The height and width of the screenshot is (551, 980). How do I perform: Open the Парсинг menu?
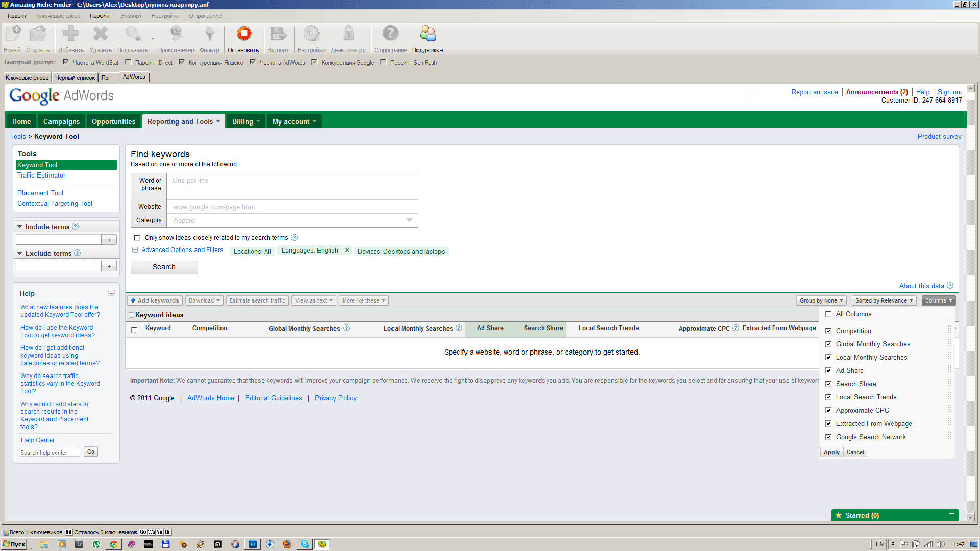100,16
